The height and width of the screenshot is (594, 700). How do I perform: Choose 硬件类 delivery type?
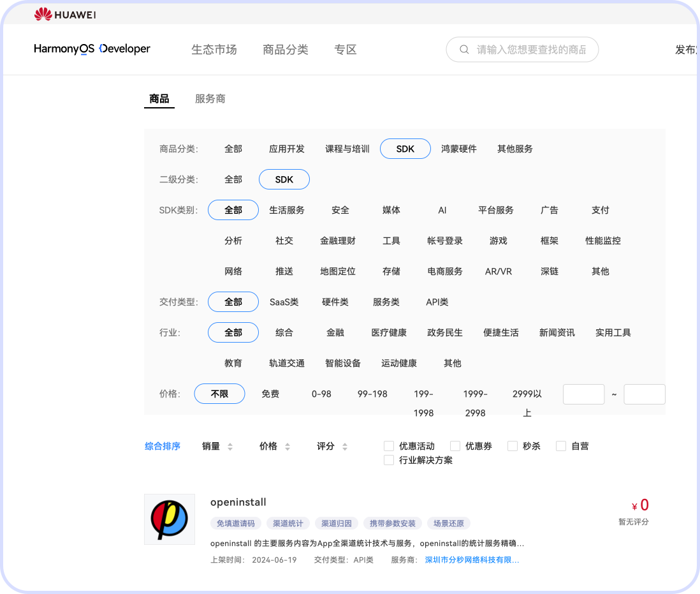[335, 302]
